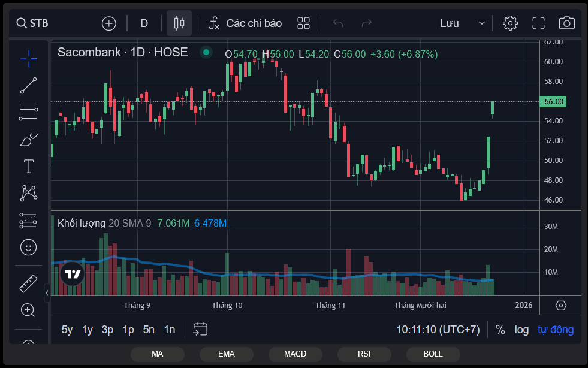Click the RSI indicator button
The height and width of the screenshot is (368, 588).
coord(364,354)
